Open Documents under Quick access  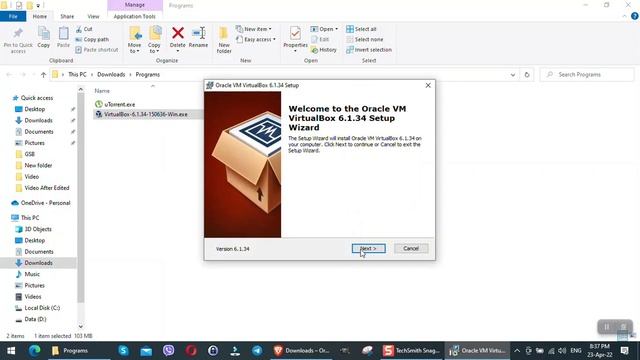point(39,131)
